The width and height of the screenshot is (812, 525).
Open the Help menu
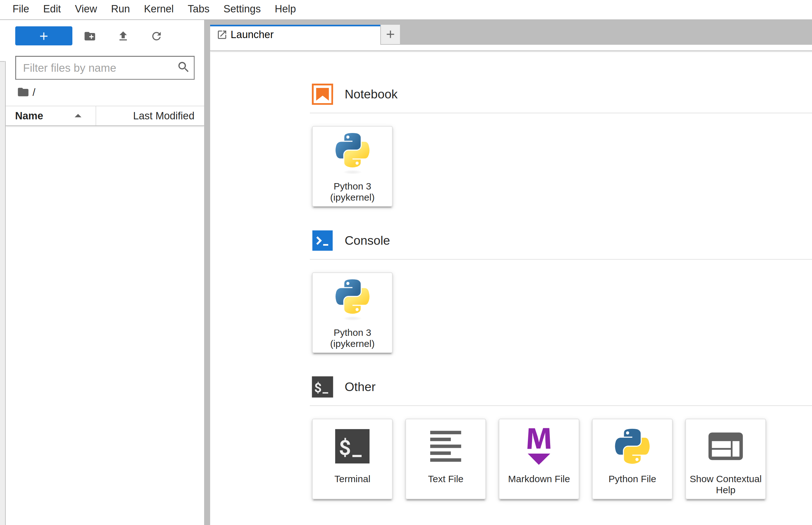285,9
